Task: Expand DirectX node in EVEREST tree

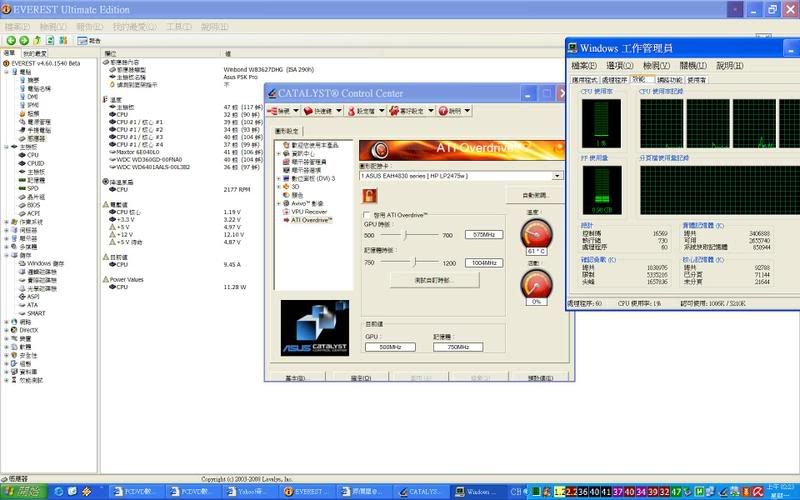Action: click(x=7, y=330)
